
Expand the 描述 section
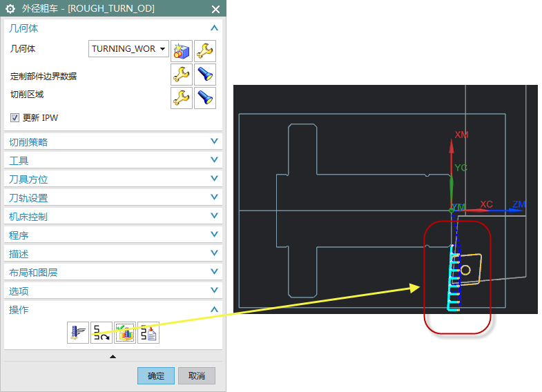pyautogui.click(x=214, y=253)
